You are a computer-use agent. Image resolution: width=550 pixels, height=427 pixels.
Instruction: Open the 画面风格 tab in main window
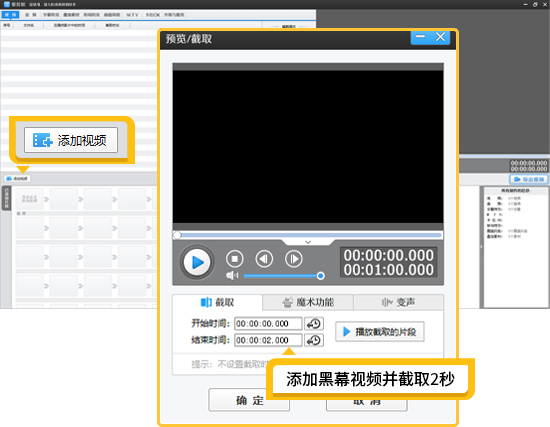[x=112, y=15]
